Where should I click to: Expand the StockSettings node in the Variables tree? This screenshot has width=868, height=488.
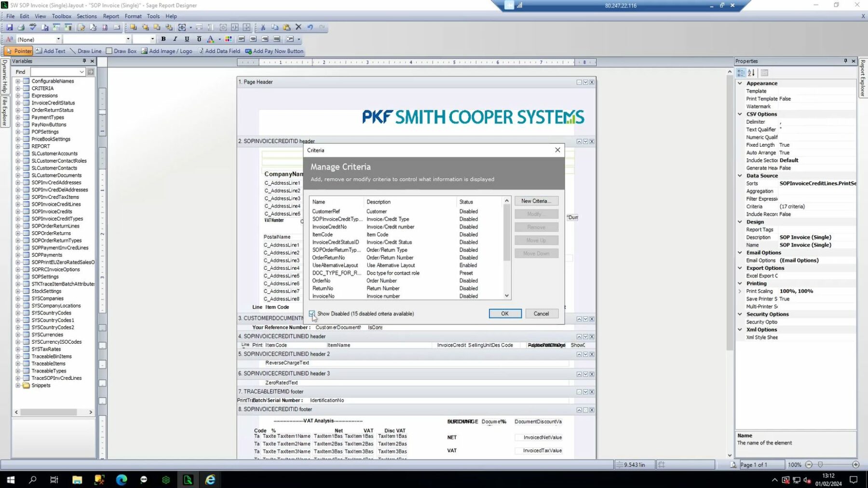[18, 291]
